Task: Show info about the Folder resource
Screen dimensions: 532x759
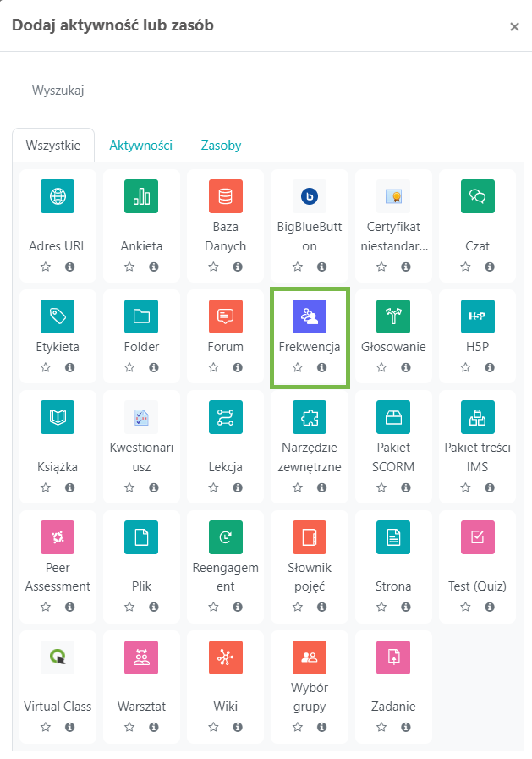Action: point(154,367)
